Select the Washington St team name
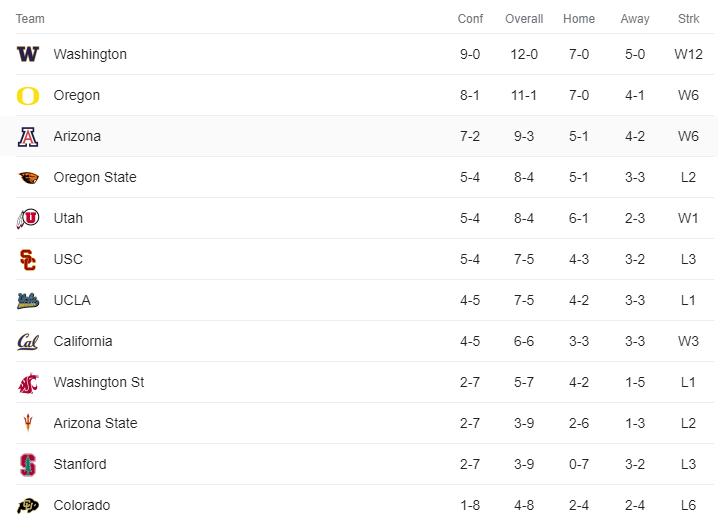 [x=99, y=382]
